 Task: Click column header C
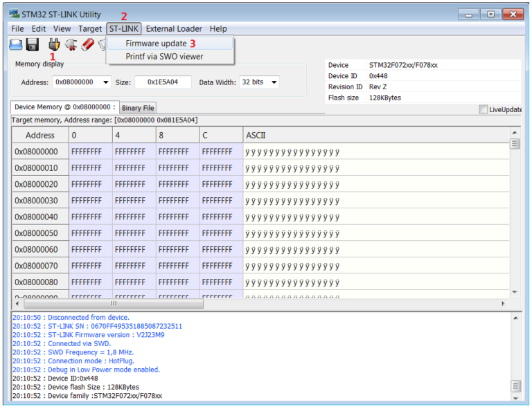click(x=221, y=135)
